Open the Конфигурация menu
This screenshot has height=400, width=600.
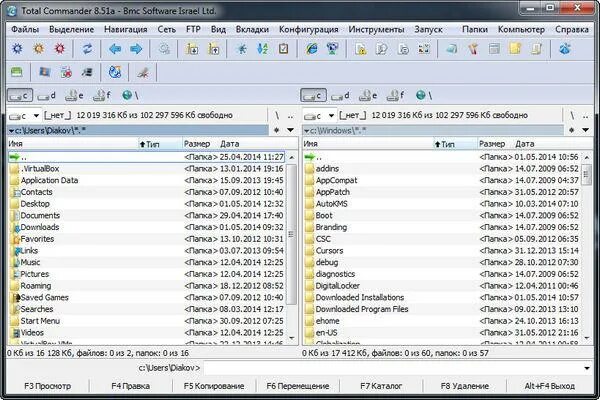tap(308, 29)
